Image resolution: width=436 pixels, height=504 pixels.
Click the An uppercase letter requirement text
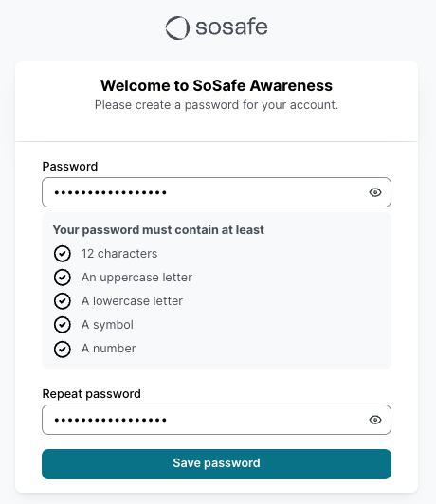136,278
